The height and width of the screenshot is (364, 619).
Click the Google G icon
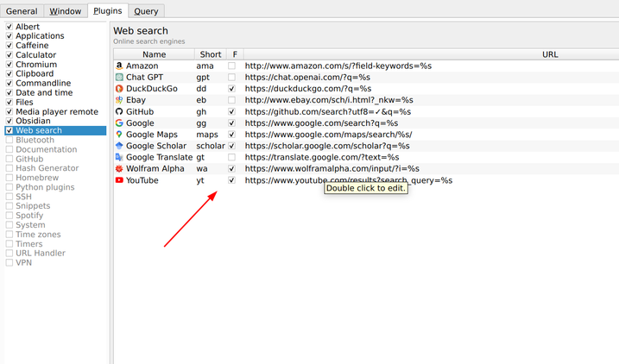(x=119, y=123)
